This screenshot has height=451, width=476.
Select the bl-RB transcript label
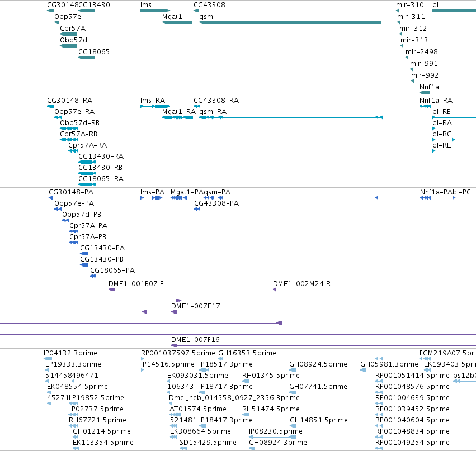441,112
